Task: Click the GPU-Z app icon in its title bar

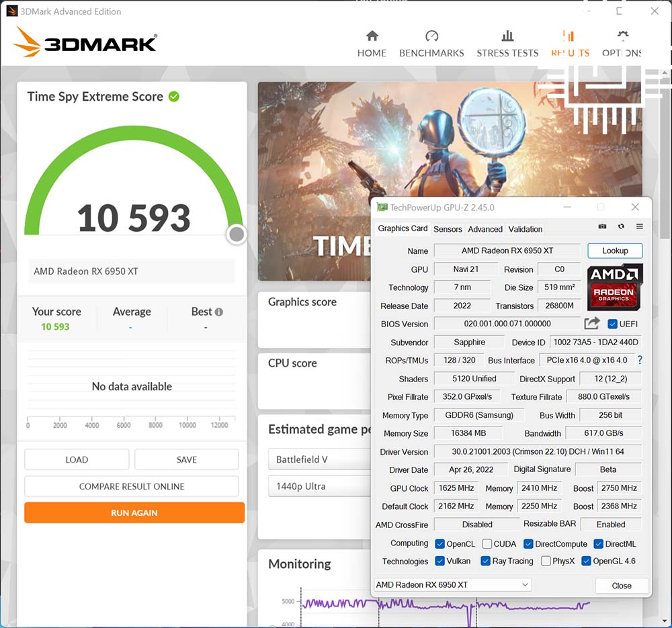Action: tap(382, 208)
